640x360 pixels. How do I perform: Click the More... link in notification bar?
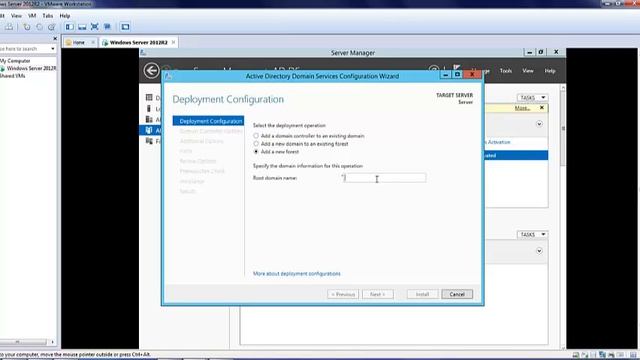[522, 108]
